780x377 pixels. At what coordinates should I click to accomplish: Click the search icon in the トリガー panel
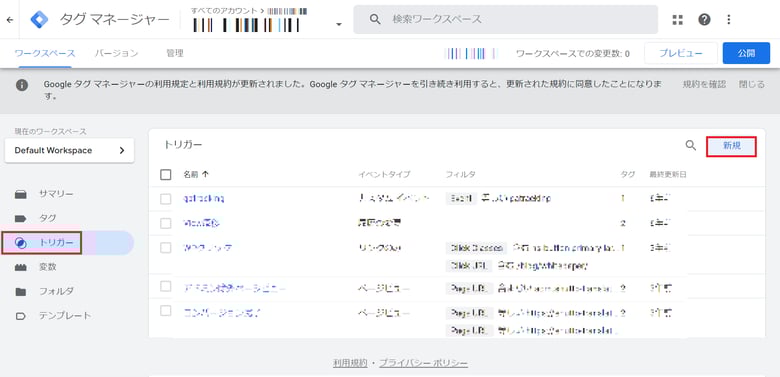click(x=690, y=145)
